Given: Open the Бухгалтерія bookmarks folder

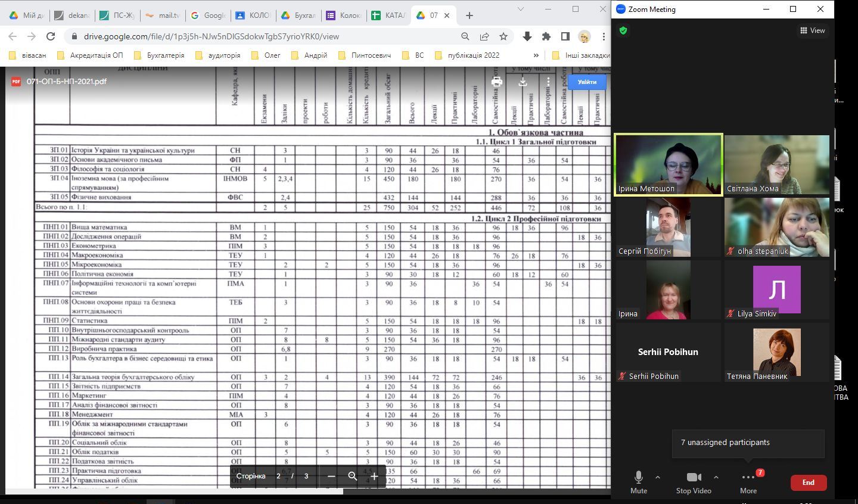Looking at the screenshot, I should [x=158, y=55].
